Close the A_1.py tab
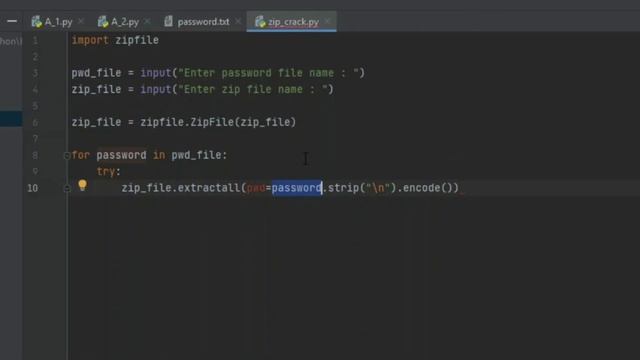The width and height of the screenshot is (640, 360). point(81,21)
